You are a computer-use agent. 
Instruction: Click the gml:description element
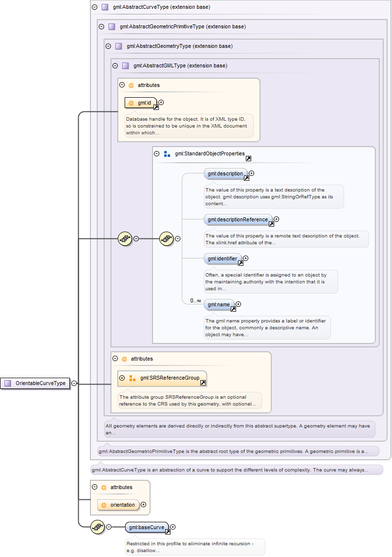(x=225, y=173)
